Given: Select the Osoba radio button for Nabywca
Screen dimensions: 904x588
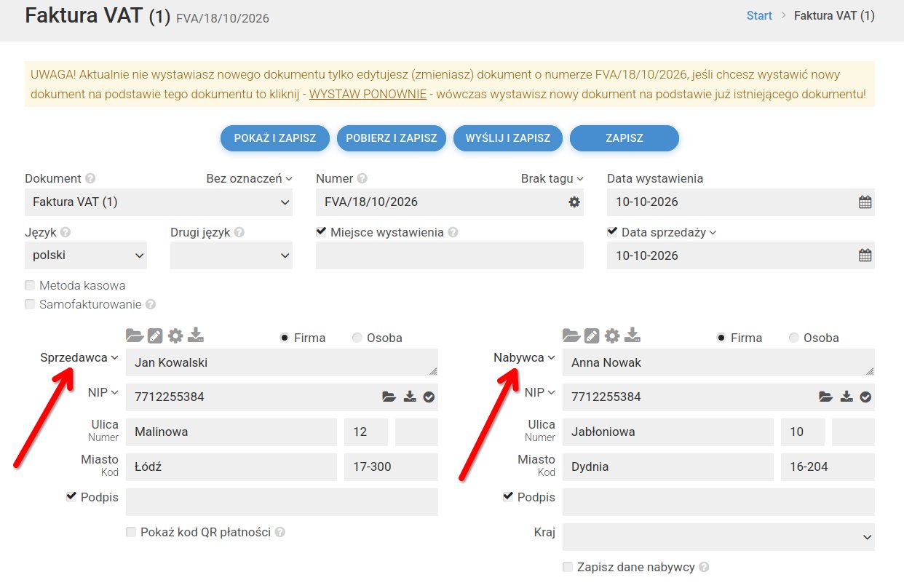Looking at the screenshot, I should click(x=793, y=338).
